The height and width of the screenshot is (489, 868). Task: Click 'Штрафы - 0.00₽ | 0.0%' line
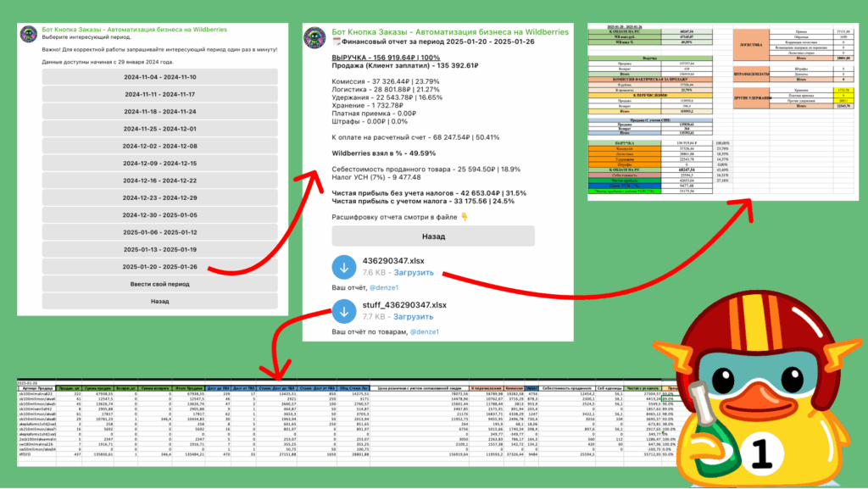(370, 122)
